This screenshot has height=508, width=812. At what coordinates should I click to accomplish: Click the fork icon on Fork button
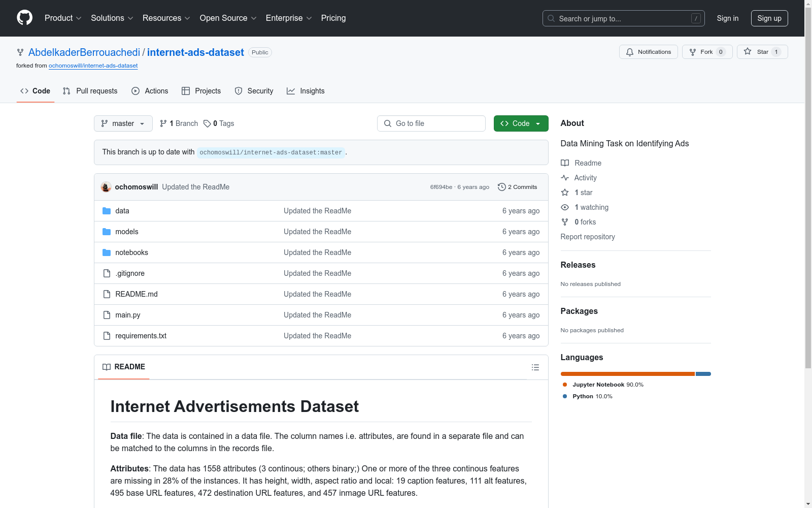point(693,52)
